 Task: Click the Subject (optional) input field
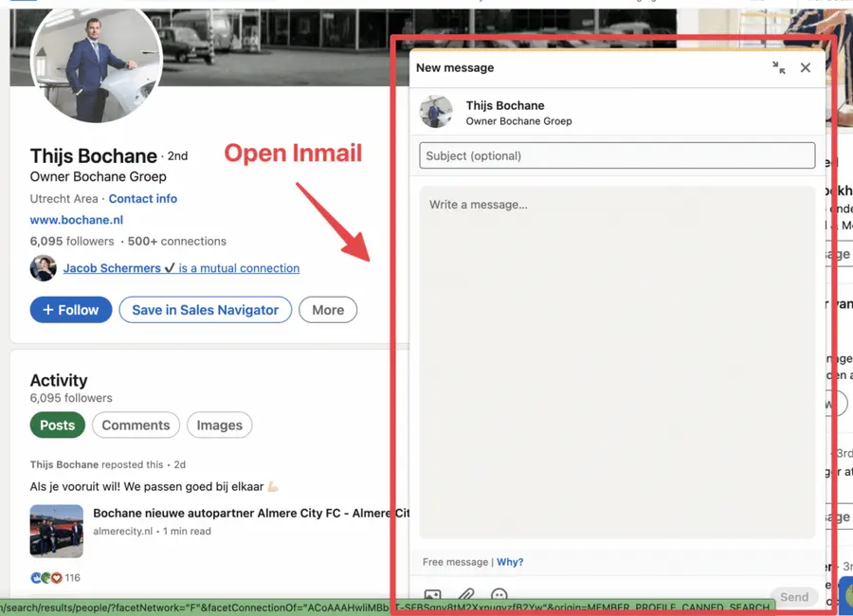tap(616, 154)
